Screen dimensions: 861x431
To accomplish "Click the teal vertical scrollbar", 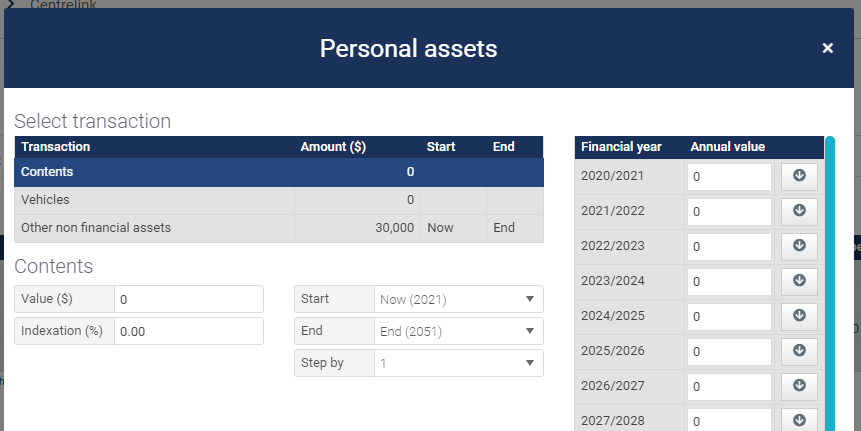I will click(x=830, y=283).
